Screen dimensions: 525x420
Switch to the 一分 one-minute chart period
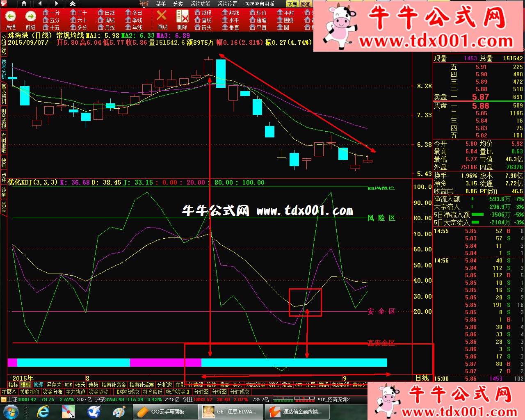pos(51,13)
